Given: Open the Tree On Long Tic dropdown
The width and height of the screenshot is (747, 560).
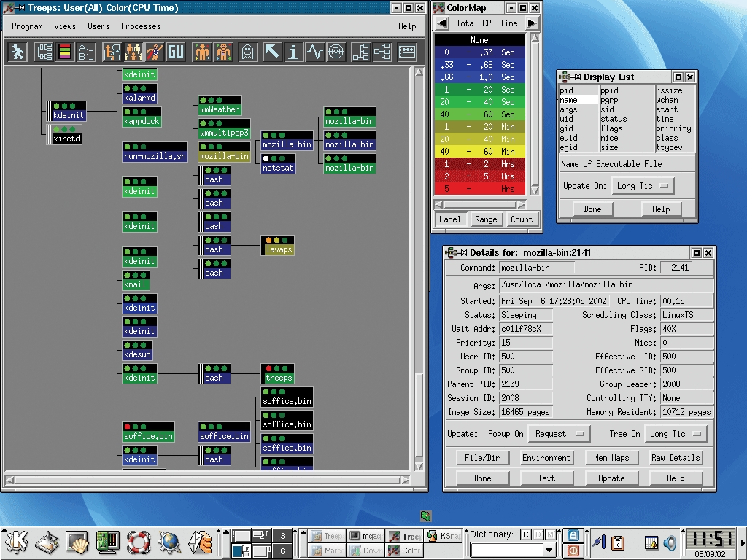Looking at the screenshot, I should pos(676,434).
